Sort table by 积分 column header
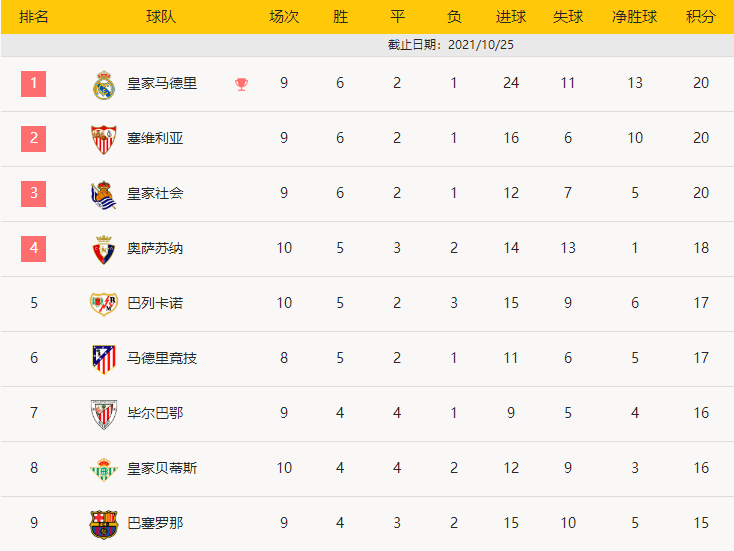 pyautogui.click(x=701, y=17)
